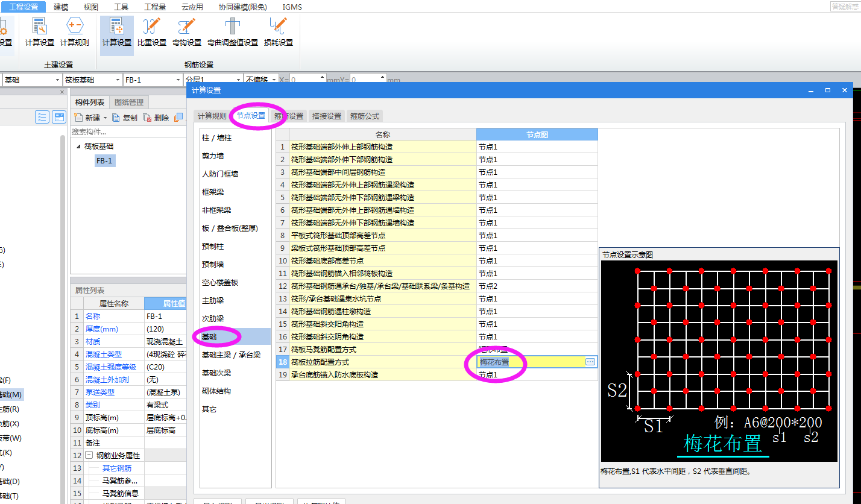
Task: Open 计算设置 in the 土建设置 ribbon group
Action: 40,33
